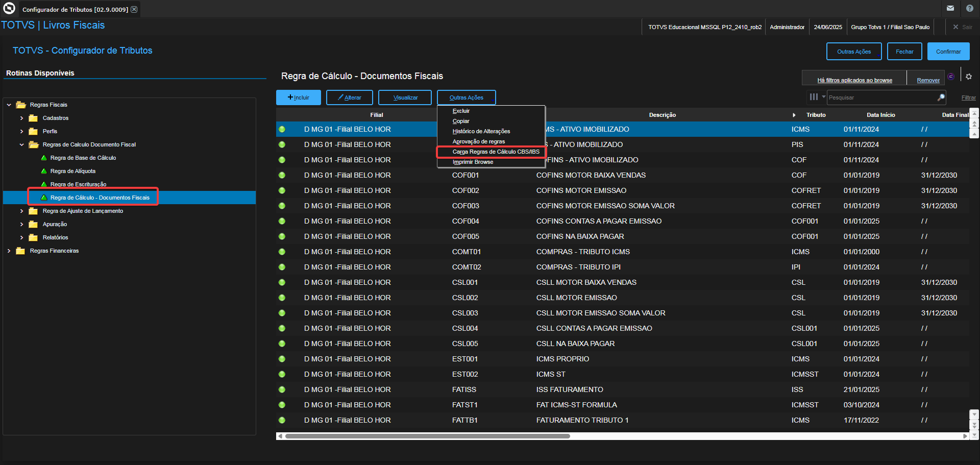This screenshot has height=465, width=980.
Task: Click the Visualizar button
Action: tap(405, 97)
